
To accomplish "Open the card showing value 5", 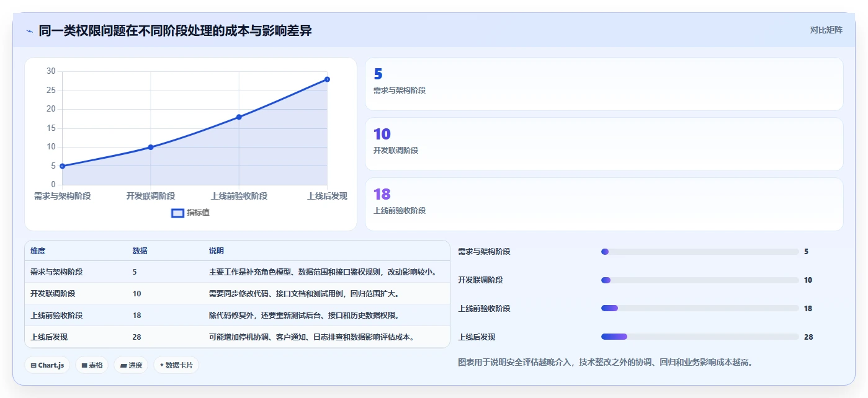I will point(604,84).
